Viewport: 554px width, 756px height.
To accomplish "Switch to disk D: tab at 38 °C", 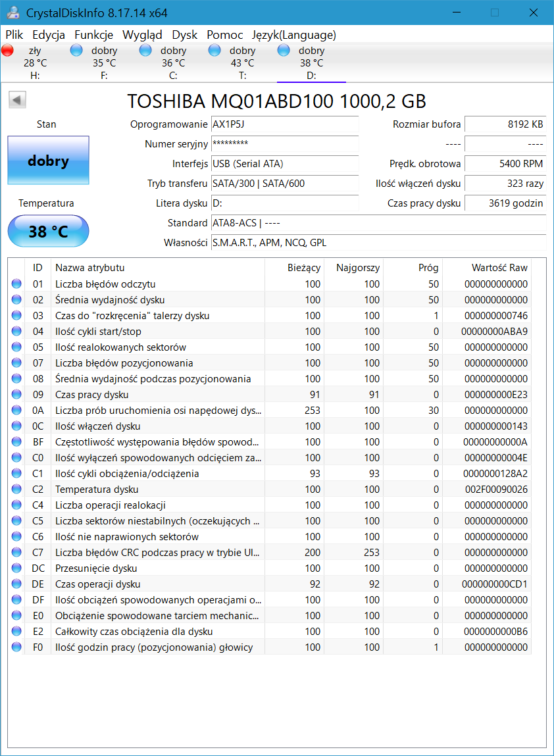I will pyautogui.click(x=311, y=63).
